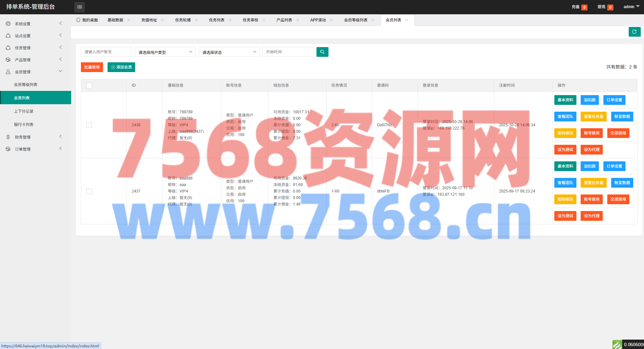
Task: Click the 财务管理 dollar icon in sidebar
Action: 8,137
